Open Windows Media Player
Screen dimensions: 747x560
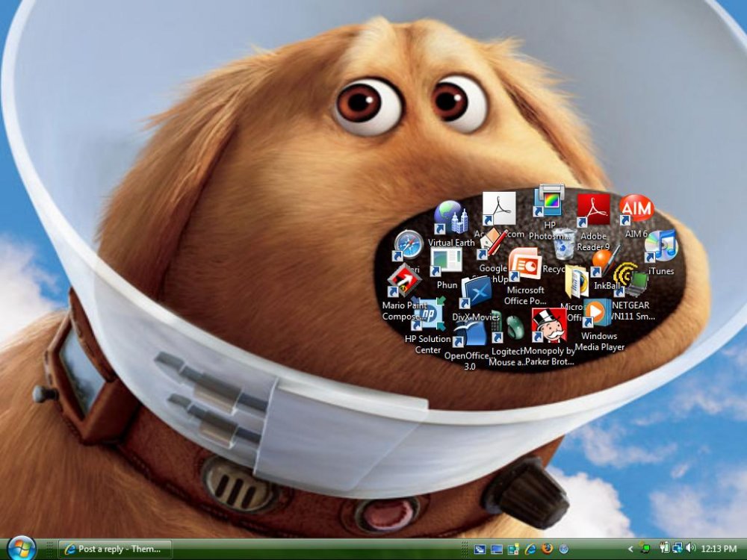[598, 314]
